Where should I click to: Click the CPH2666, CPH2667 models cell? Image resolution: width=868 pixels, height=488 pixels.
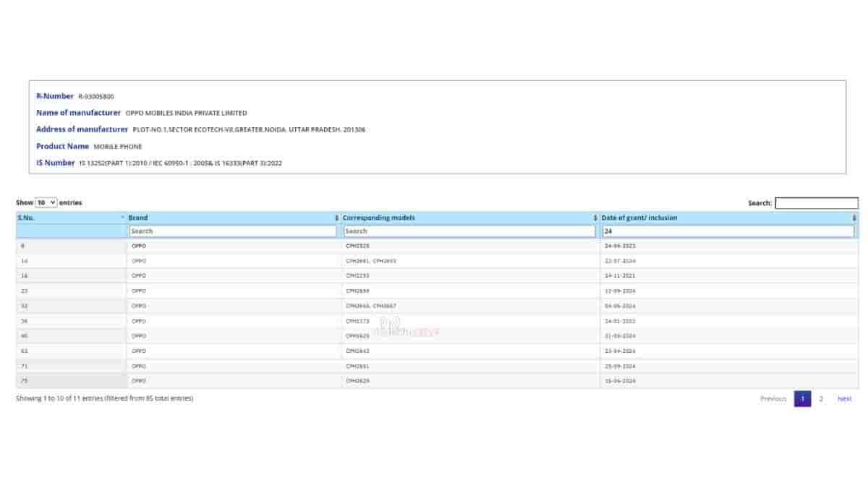coord(371,306)
